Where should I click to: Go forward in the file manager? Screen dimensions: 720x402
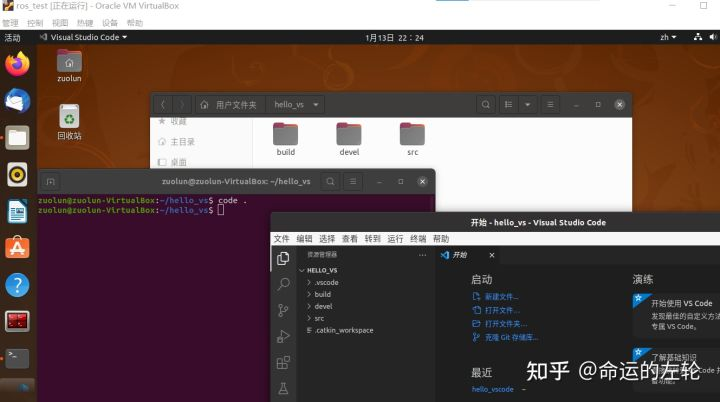(x=182, y=105)
